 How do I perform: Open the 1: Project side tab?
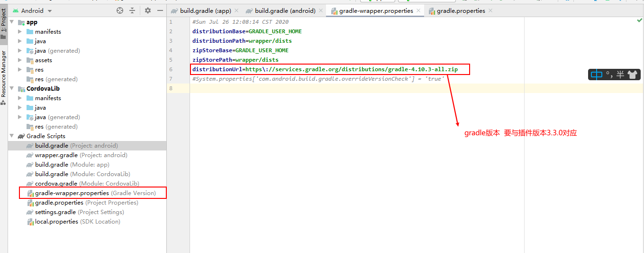[x=3, y=24]
